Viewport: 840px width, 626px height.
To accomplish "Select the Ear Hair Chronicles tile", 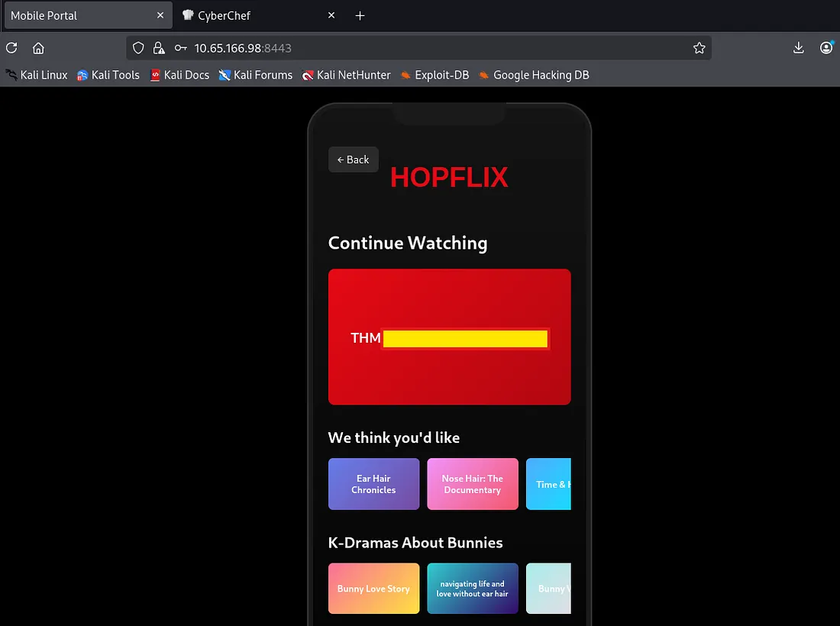I will [x=373, y=484].
